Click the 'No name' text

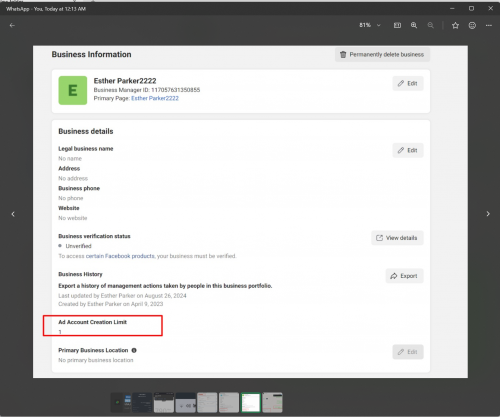click(70, 159)
